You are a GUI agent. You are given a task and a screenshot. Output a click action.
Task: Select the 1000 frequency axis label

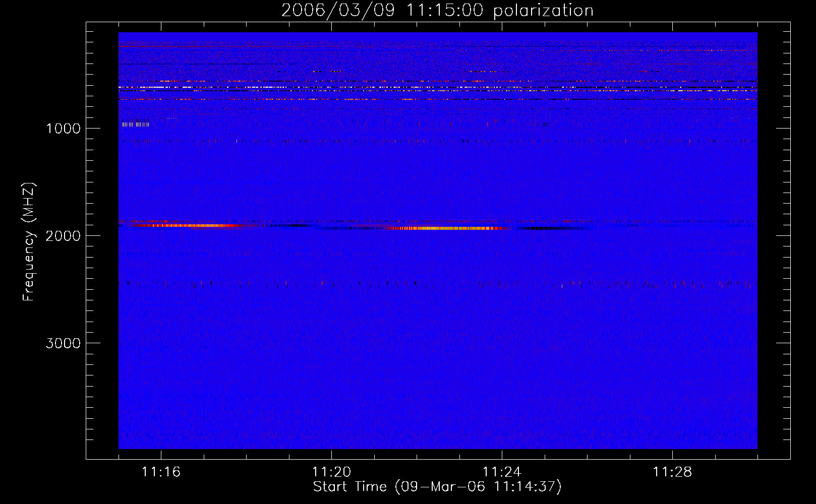tap(63, 129)
